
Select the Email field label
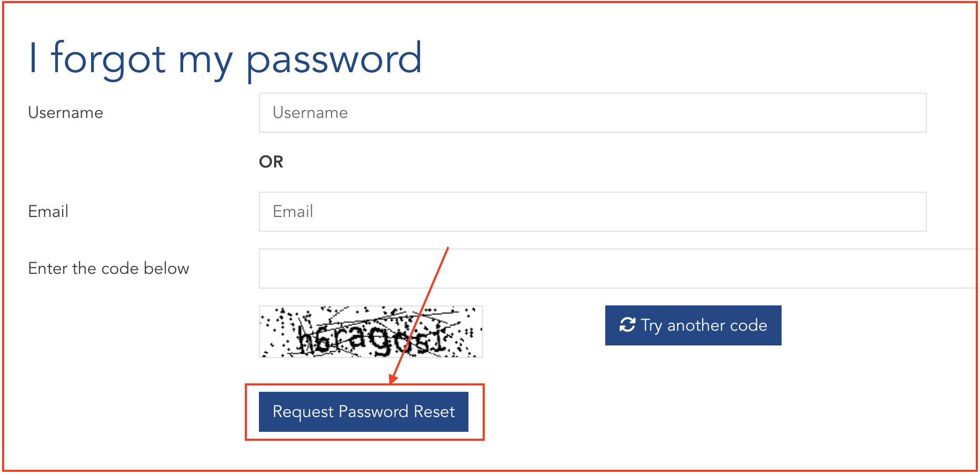(48, 212)
